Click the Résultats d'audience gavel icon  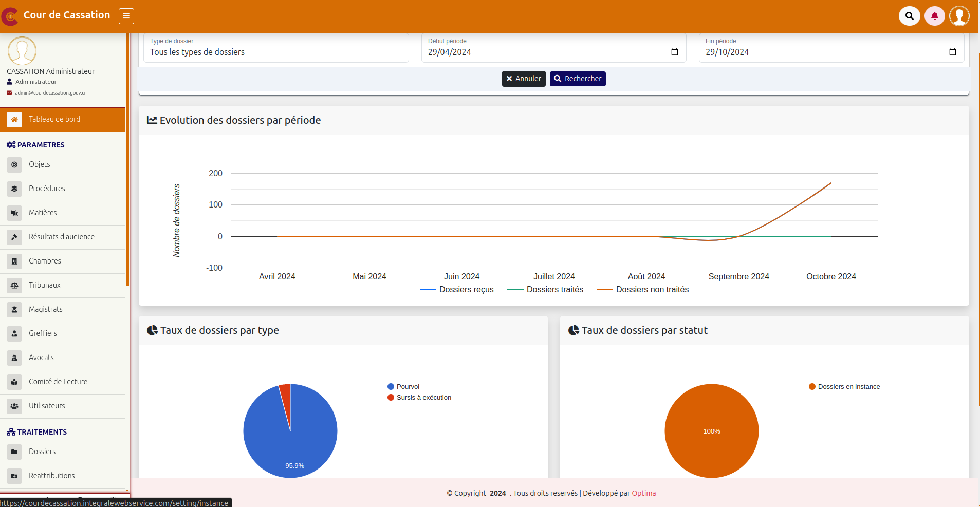[14, 237]
